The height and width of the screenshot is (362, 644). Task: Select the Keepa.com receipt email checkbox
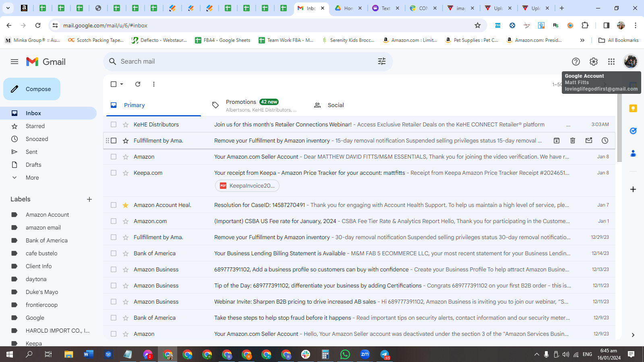tap(114, 173)
